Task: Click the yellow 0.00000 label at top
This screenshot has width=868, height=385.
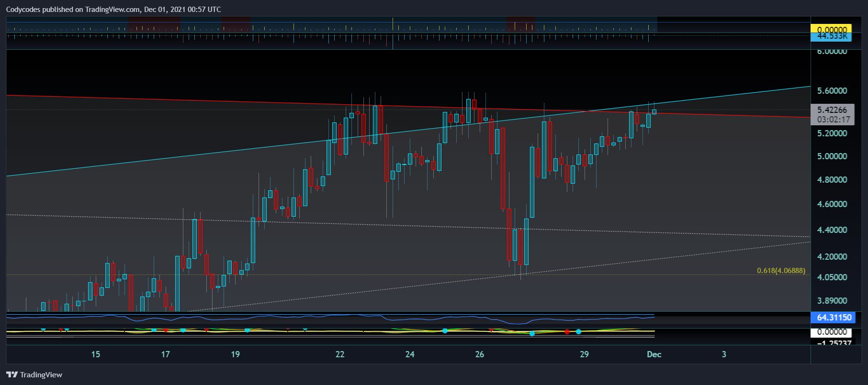Action: (x=831, y=29)
